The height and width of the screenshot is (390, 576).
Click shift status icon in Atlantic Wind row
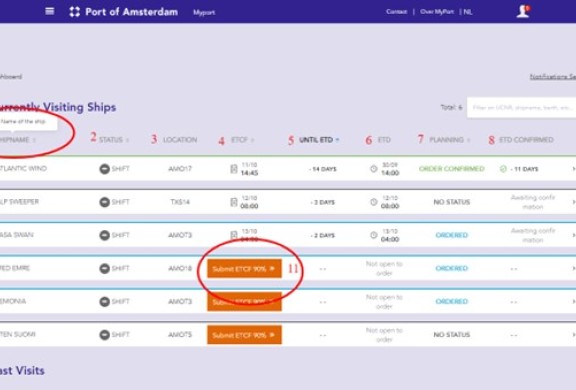[104, 169]
